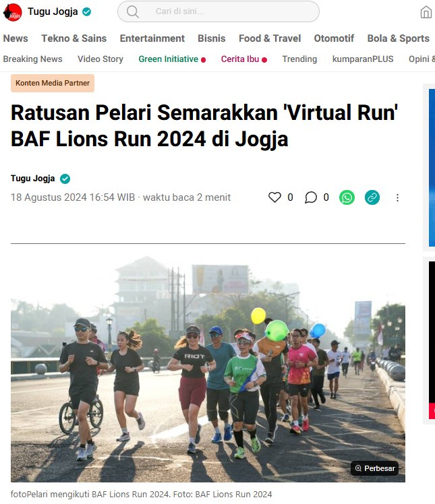Click the Tugu Jogja logo avatar
435x504 pixels.
tap(13, 12)
